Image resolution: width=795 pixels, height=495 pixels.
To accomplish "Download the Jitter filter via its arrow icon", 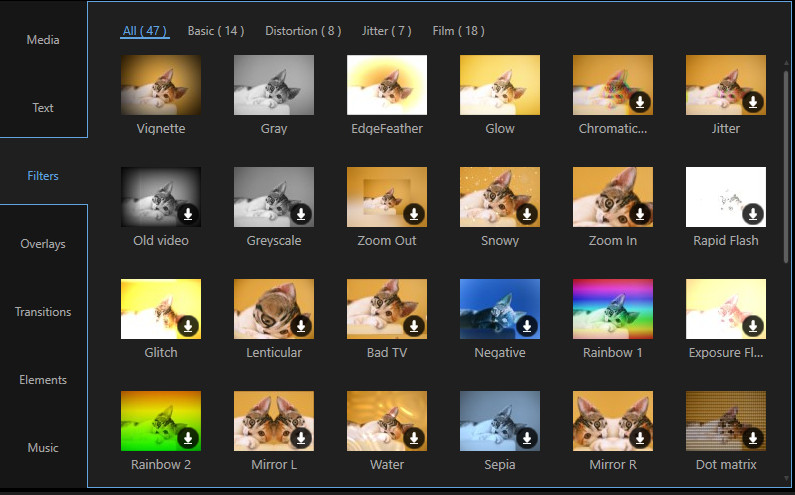I will pyautogui.click(x=753, y=102).
